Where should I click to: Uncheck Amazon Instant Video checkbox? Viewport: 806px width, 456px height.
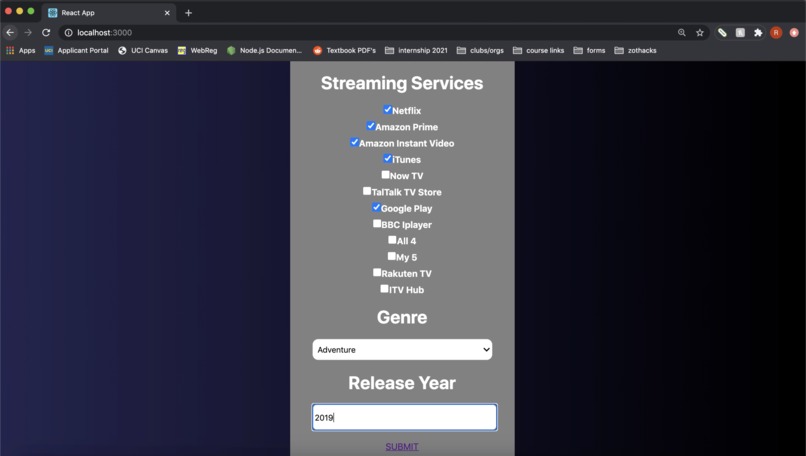pyautogui.click(x=354, y=142)
